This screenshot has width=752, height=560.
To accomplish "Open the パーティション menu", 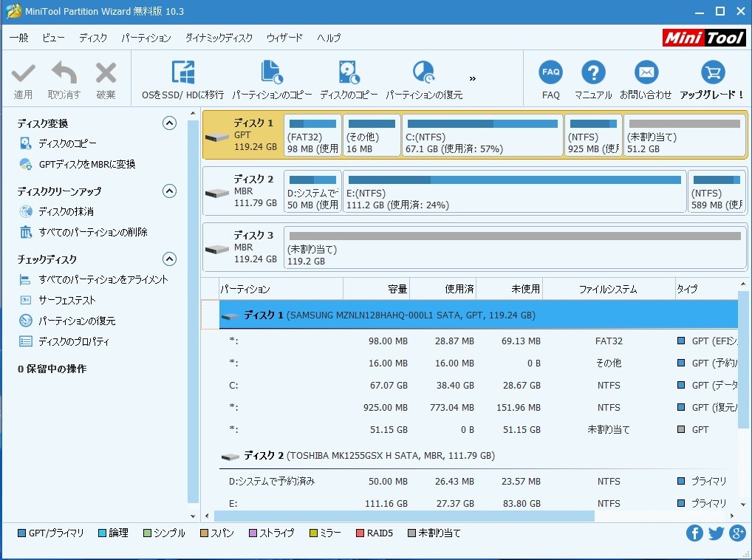I will (x=146, y=38).
